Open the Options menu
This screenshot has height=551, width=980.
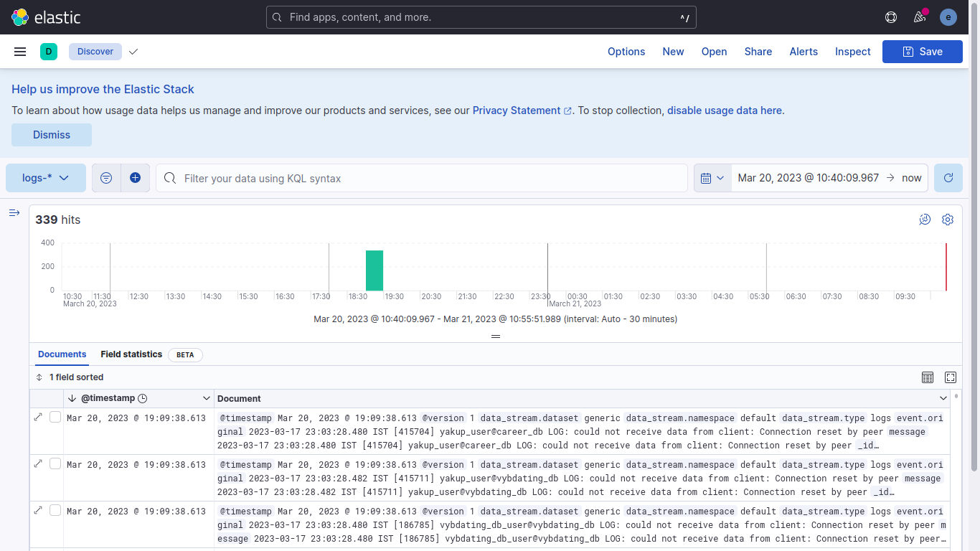point(626,52)
